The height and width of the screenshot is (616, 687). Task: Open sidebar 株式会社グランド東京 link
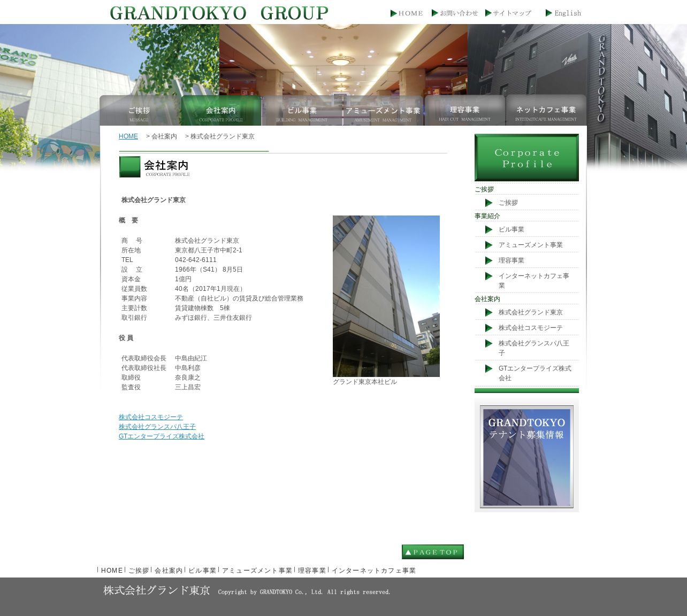click(531, 312)
